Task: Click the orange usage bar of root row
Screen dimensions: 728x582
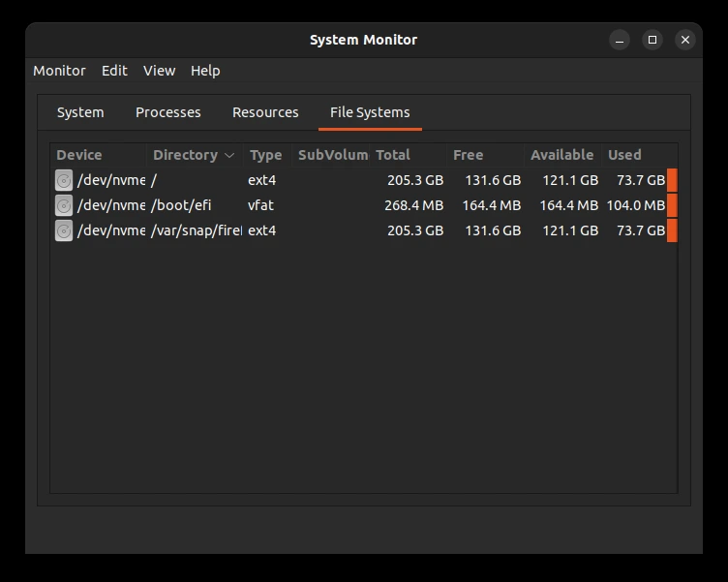Action: tap(672, 180)
